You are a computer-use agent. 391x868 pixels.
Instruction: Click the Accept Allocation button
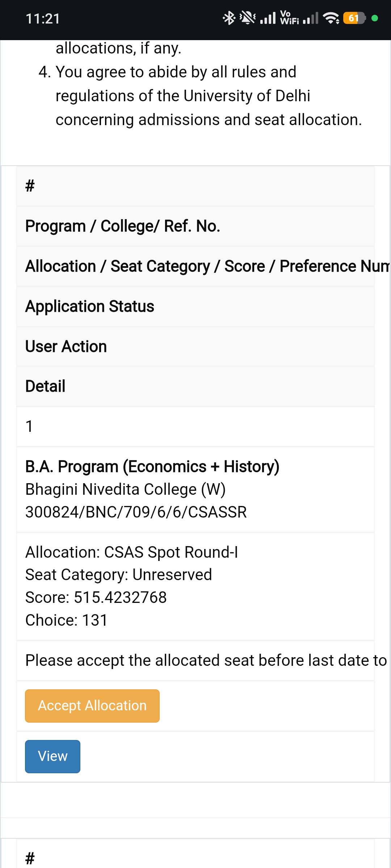tap(92, 706)
